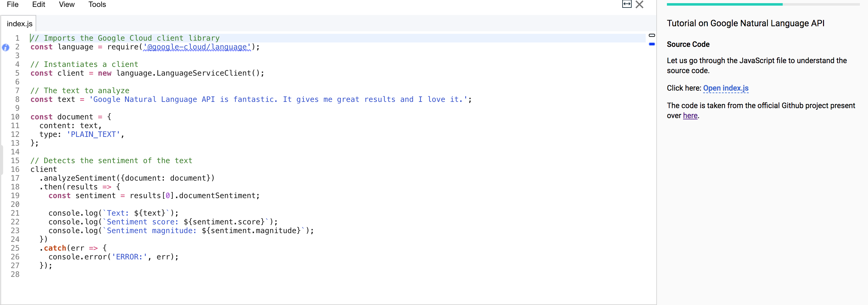Open the View menu
The image size is (868, 305).
pyautogui.click(x=67, y=4)
